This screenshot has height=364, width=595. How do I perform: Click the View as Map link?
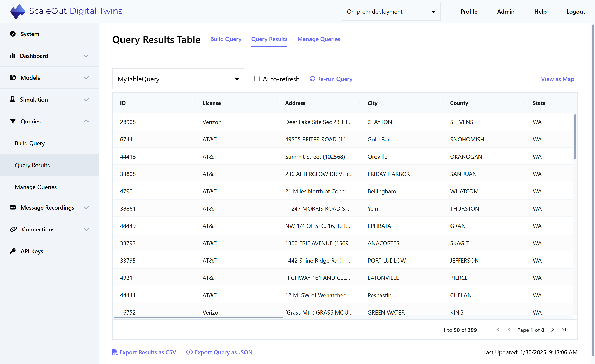(558, 79)
